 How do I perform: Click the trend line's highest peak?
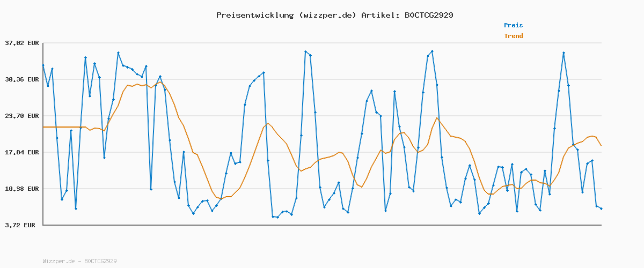[x=160, y=82]
